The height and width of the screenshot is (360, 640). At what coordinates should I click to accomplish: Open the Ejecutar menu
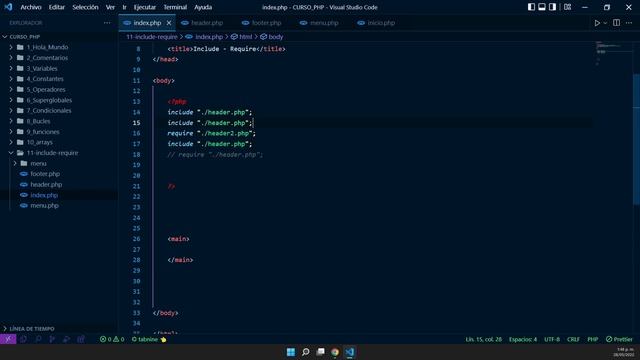coord(145,7)
